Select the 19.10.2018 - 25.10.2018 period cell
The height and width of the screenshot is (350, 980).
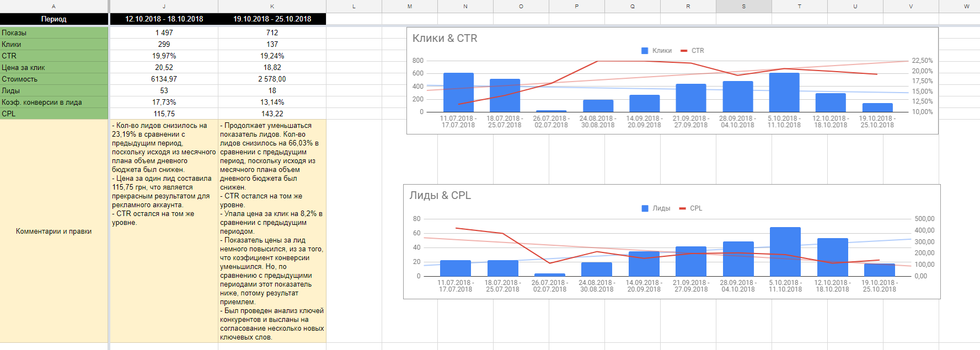click(x=272, y=19)
